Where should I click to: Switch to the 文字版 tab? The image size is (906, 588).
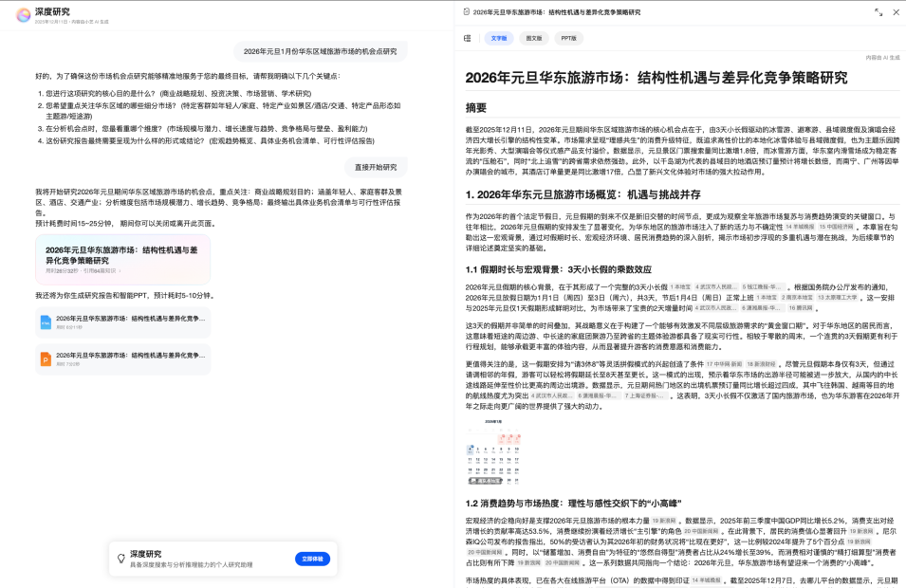(499, 38)
